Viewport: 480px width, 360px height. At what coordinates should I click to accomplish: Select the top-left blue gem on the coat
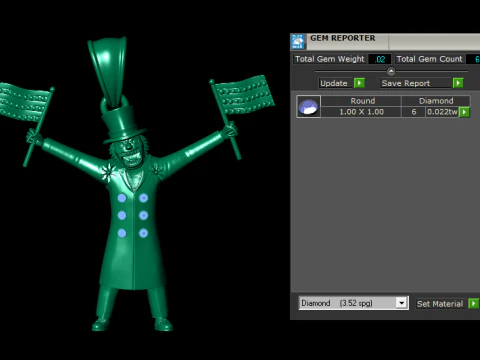[x=122, y=198]
